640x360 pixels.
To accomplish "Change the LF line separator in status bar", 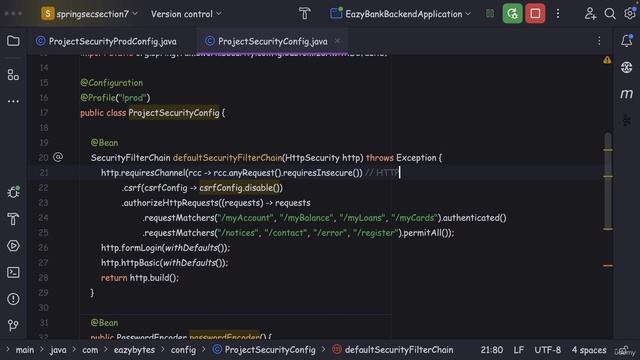I will (518, 350).
